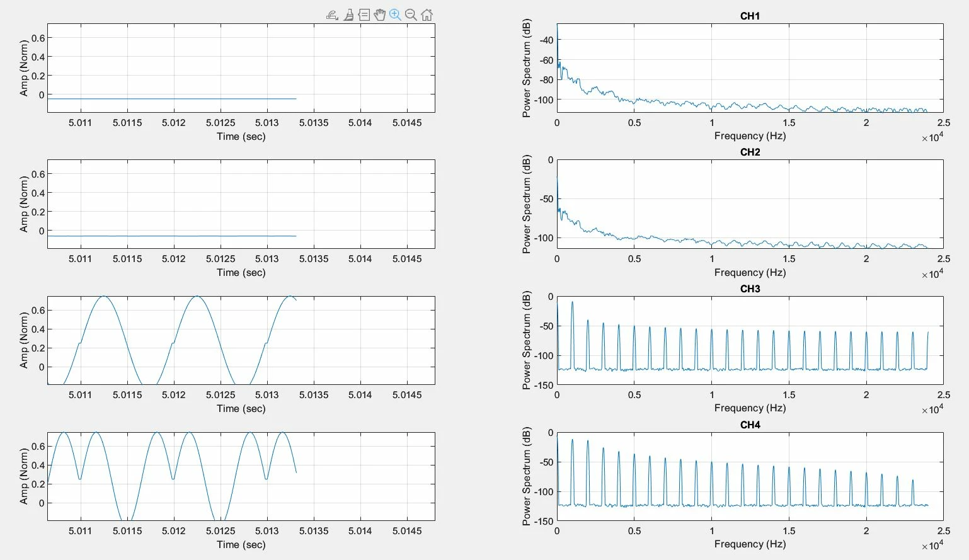Click the CH4 plot title
Image resolution: width=969 pixels, height=560 pixels.
750,425
